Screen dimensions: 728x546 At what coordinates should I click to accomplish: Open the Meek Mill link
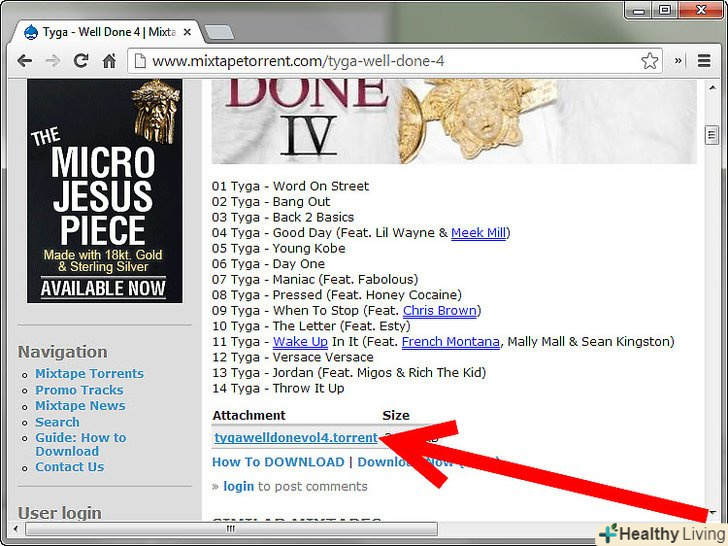click(x=478, y=233)
